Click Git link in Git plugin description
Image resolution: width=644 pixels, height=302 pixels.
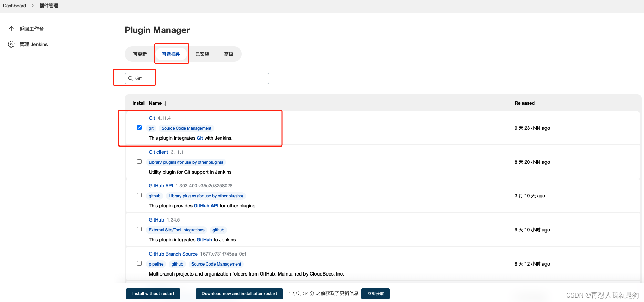point(200,138)
